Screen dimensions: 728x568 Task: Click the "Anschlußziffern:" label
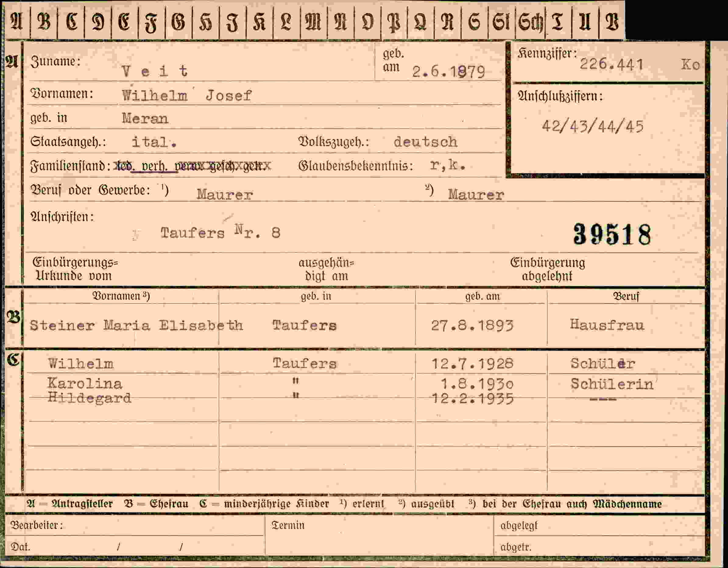(560, 96)
